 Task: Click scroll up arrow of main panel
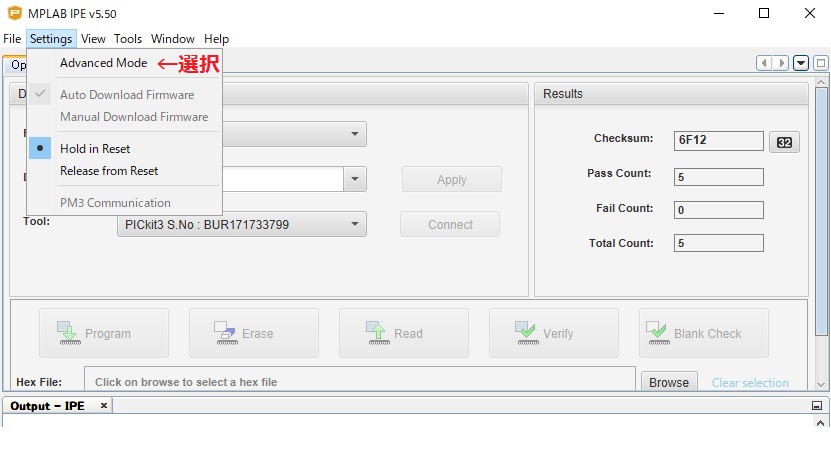coord(821,82)
